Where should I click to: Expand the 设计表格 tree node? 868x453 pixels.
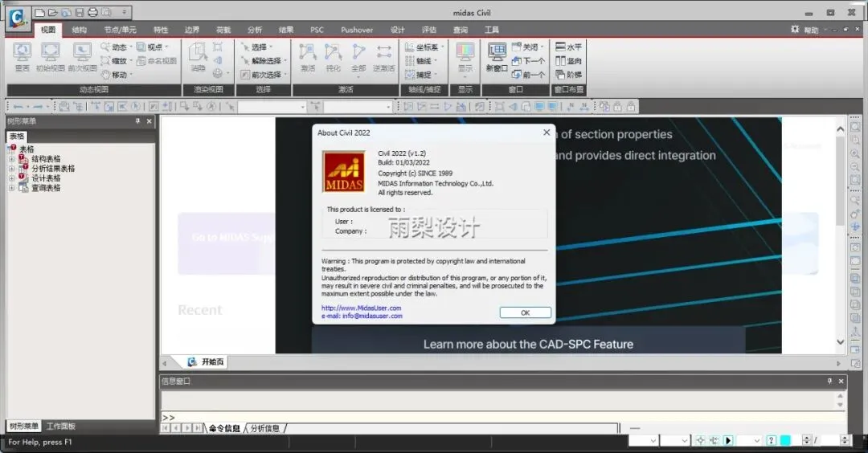click(x=11, y=178)
